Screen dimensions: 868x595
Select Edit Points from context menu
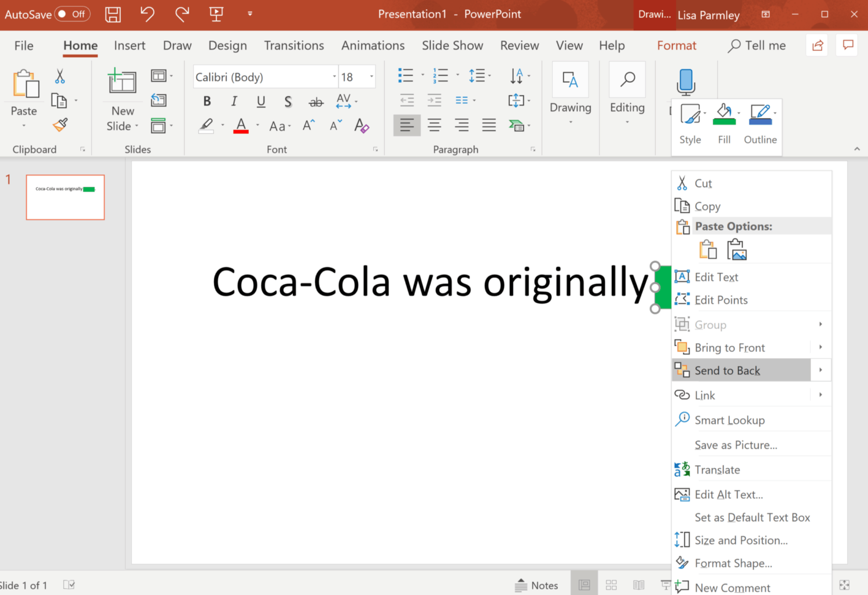pyautogui.click(x=752, y=300)
